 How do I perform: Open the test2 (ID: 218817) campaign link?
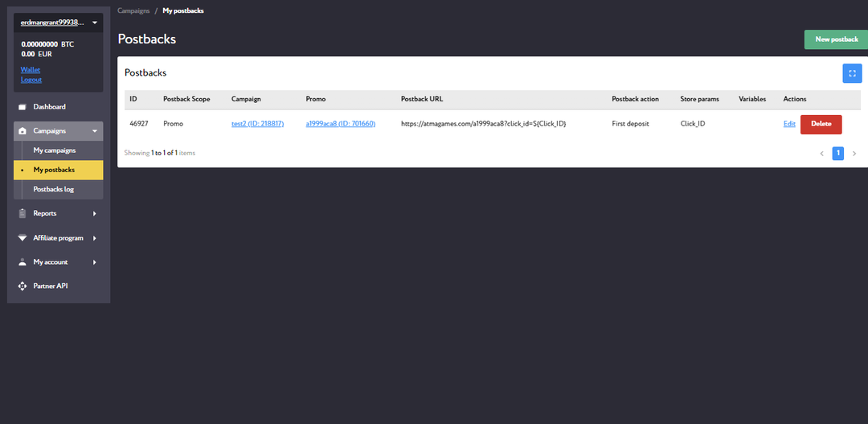click(257, 124)
